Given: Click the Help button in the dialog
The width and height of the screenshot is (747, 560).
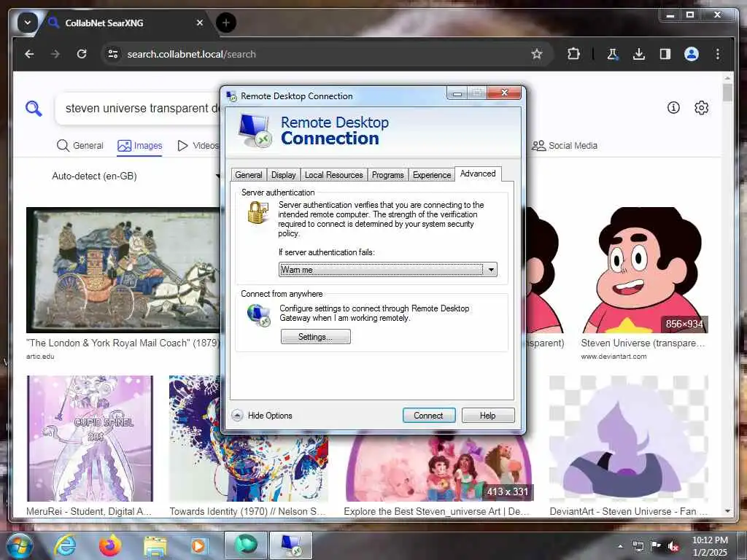Looking at the screenshot, I should click(488, 415).
